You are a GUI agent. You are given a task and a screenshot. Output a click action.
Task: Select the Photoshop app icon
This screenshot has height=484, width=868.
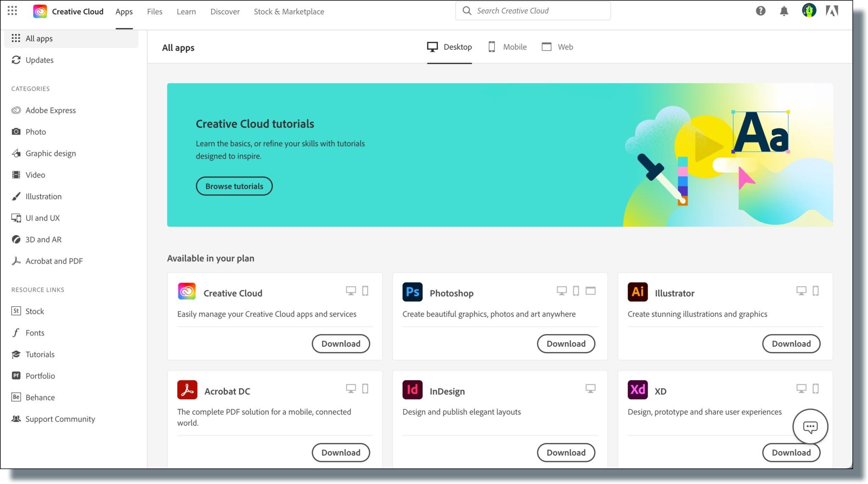pyautogui.click(x=412, y=292)
